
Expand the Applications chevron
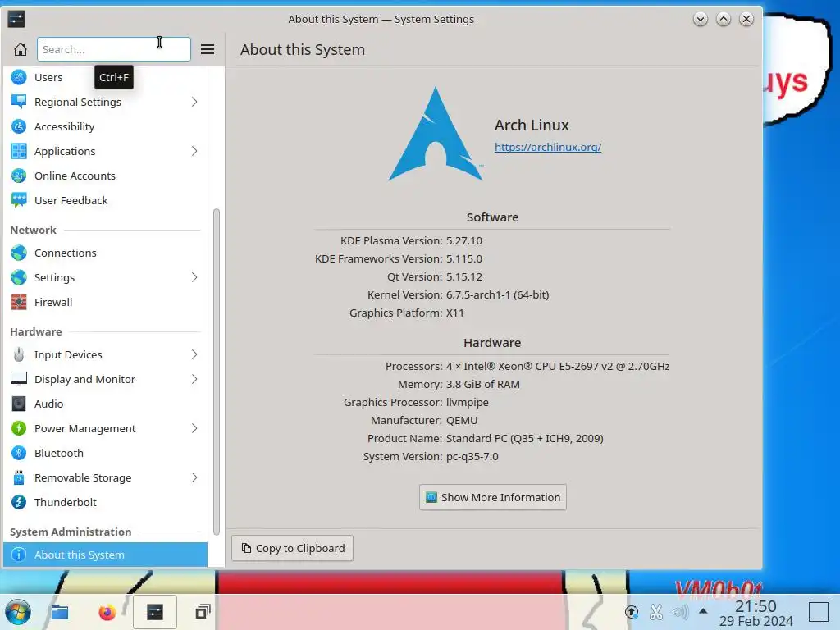(x=194, y=151)
